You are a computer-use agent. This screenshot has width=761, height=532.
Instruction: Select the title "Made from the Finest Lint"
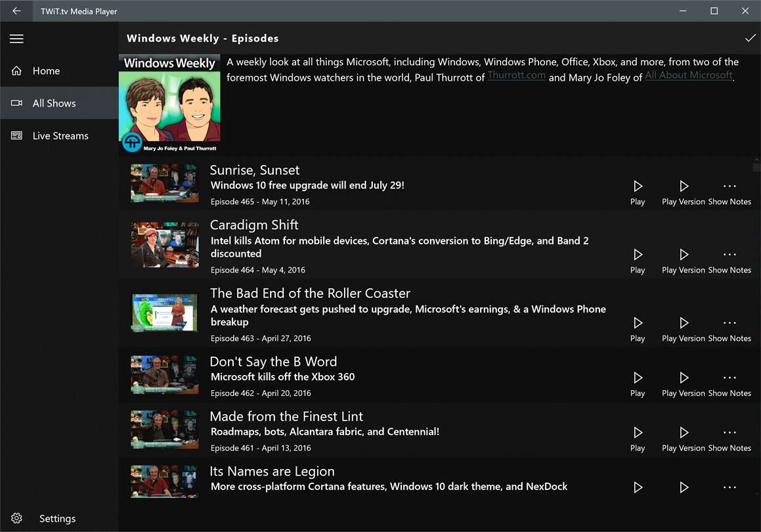point(286,416)
